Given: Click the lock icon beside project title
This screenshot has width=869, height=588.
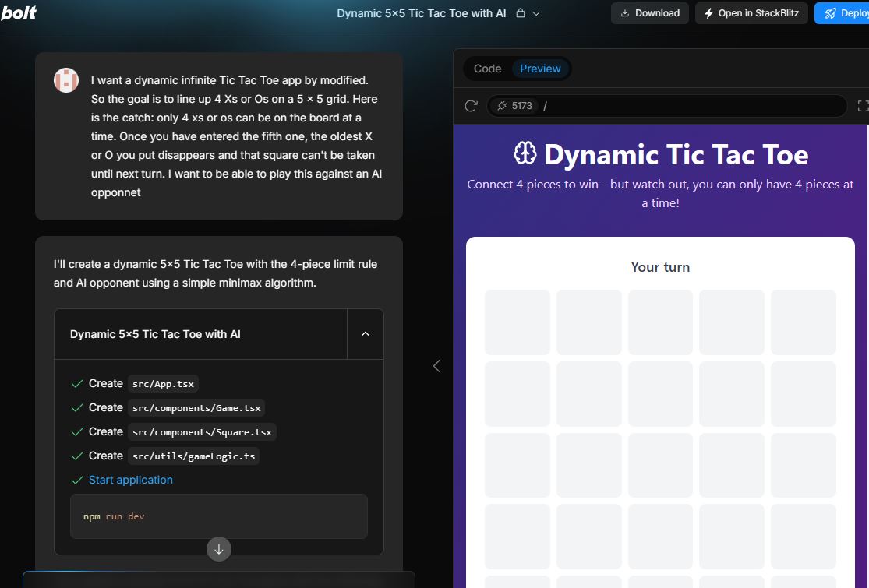Looking at the screenshot, I should point(521,13).
